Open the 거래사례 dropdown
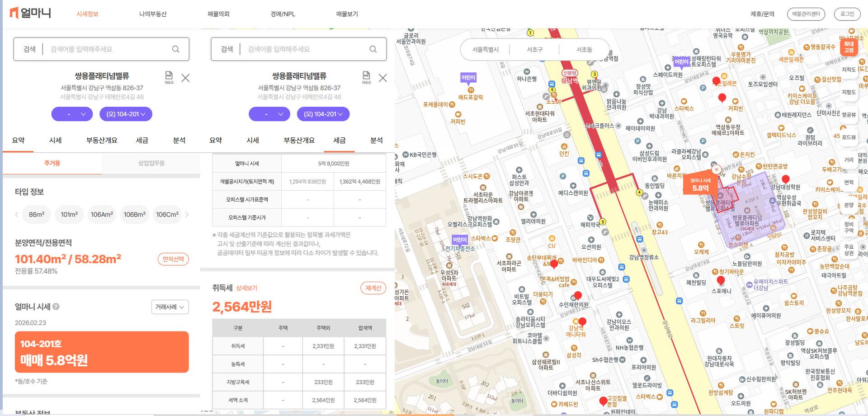Image resolution: width=868 pixels, height=416 pixels. pos(170,307)
